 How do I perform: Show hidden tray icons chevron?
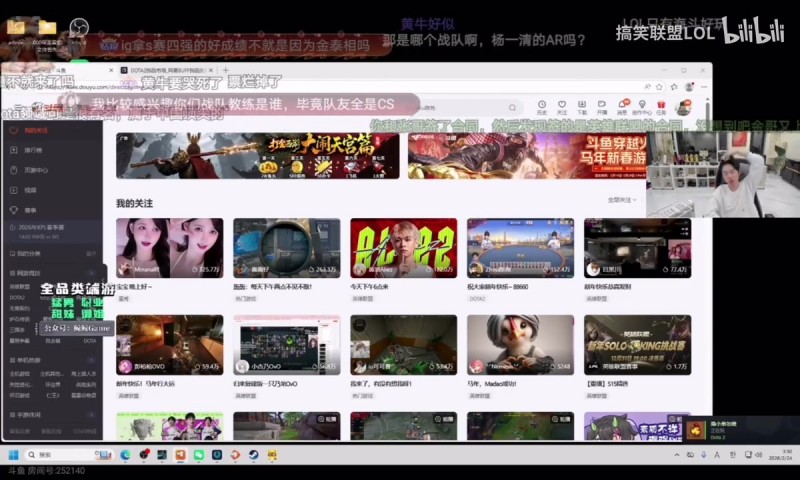(677, 454)
